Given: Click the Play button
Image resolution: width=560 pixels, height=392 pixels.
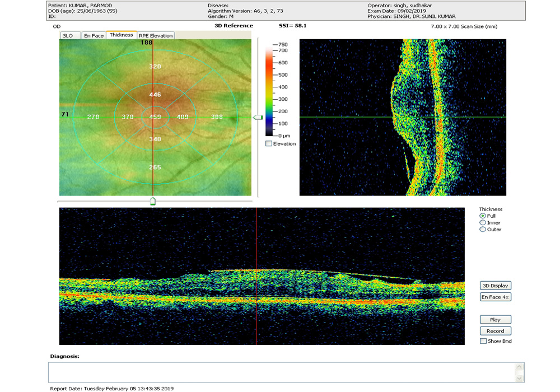Looking at the screenshot, I should [496, 320].
